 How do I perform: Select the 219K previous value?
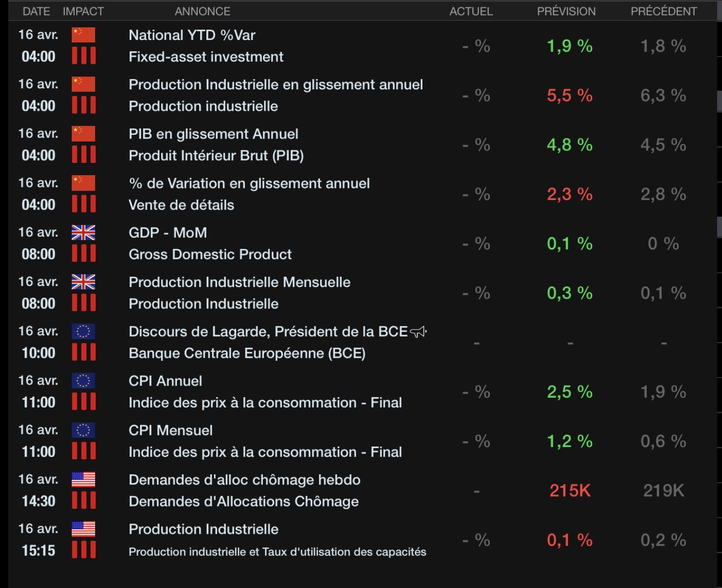[x=664, y=490]
